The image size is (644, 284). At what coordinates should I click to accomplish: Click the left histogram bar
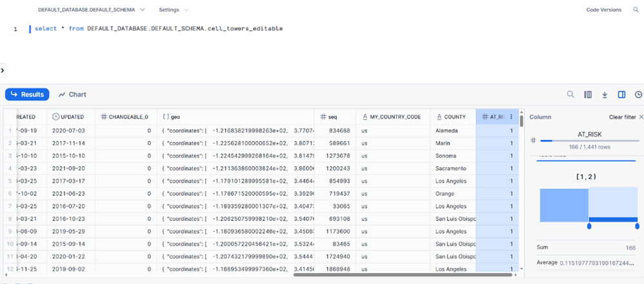point(564,205)
